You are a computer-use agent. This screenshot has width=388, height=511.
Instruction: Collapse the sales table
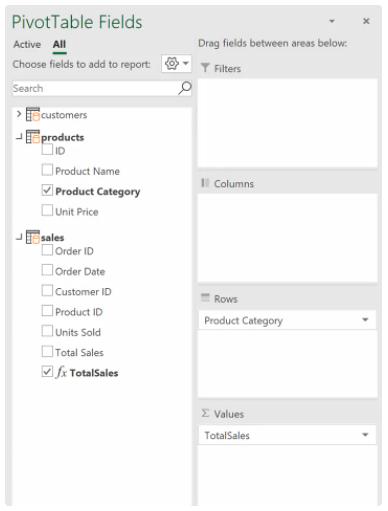19,237
